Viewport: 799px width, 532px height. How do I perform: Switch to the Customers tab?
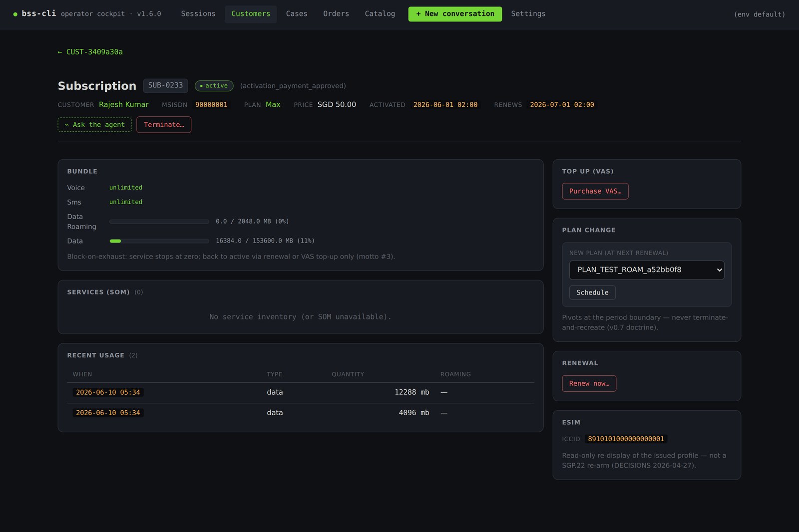251,14
